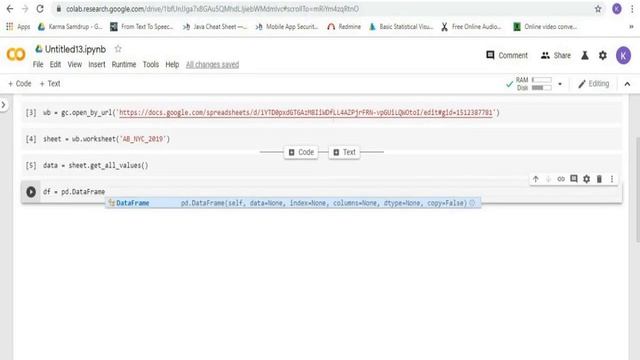Select the cell 5 get_all_values code
Viewport: 640px width, 360px height.
(96, 165)
